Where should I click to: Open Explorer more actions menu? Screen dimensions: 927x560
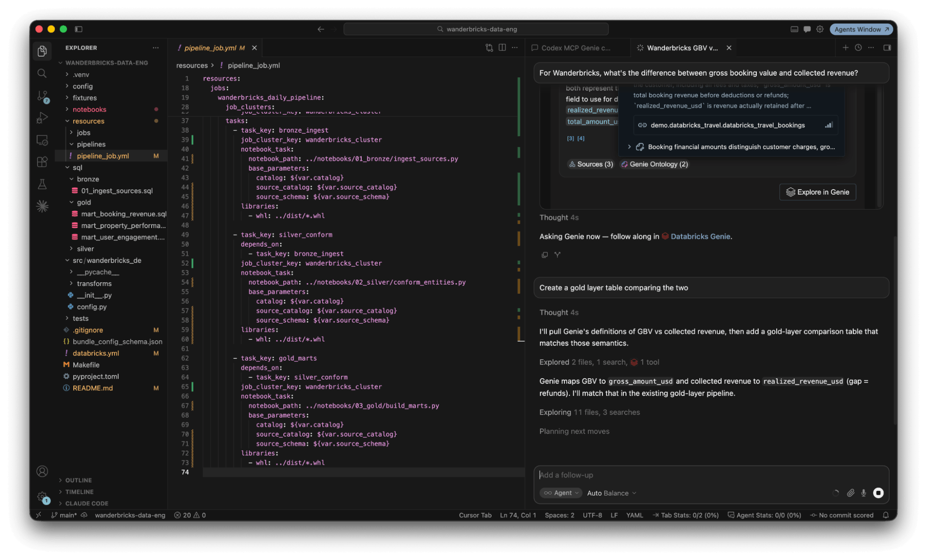coord(156,48)
